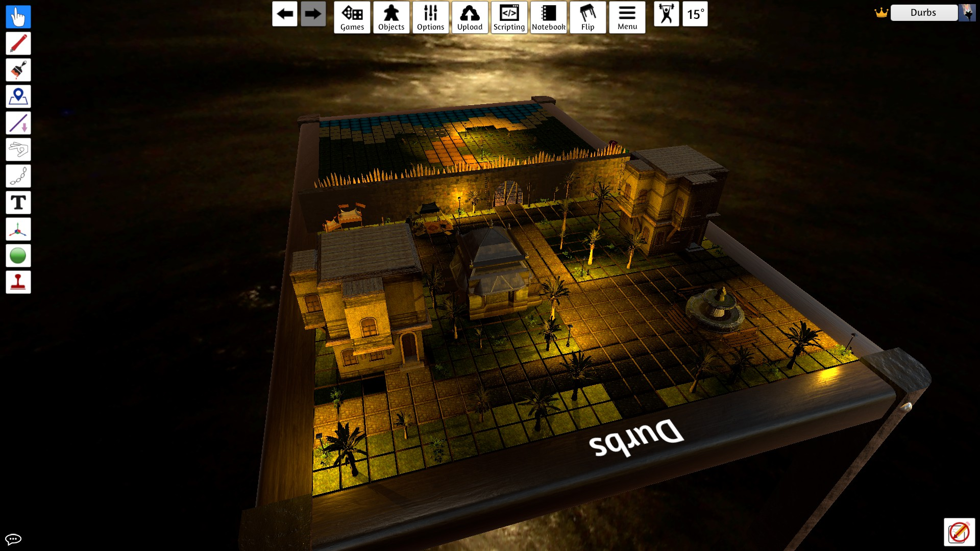This screenshot has width=980, height=551.
Task: Click the Flip table button
Action: pos(588,17)
